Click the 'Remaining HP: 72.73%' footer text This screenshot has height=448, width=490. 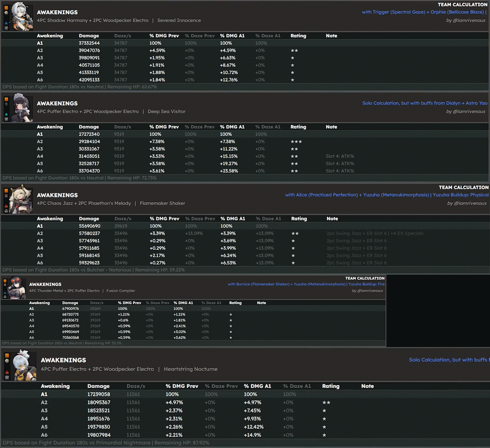132,178
